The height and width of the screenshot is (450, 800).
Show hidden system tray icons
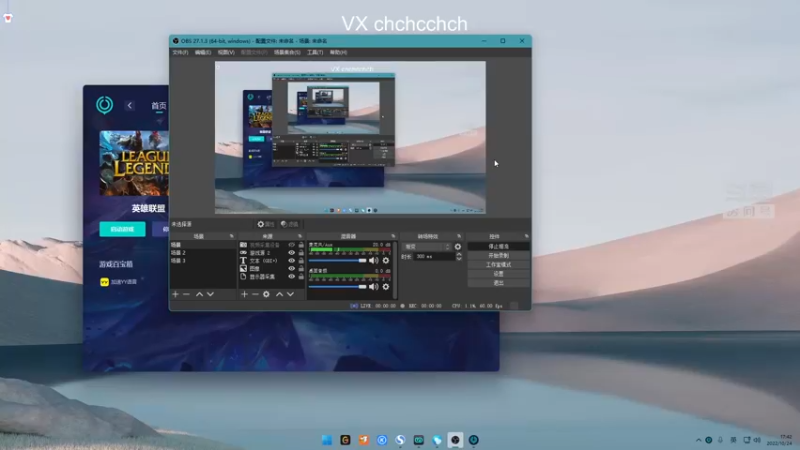pos(698,440)
